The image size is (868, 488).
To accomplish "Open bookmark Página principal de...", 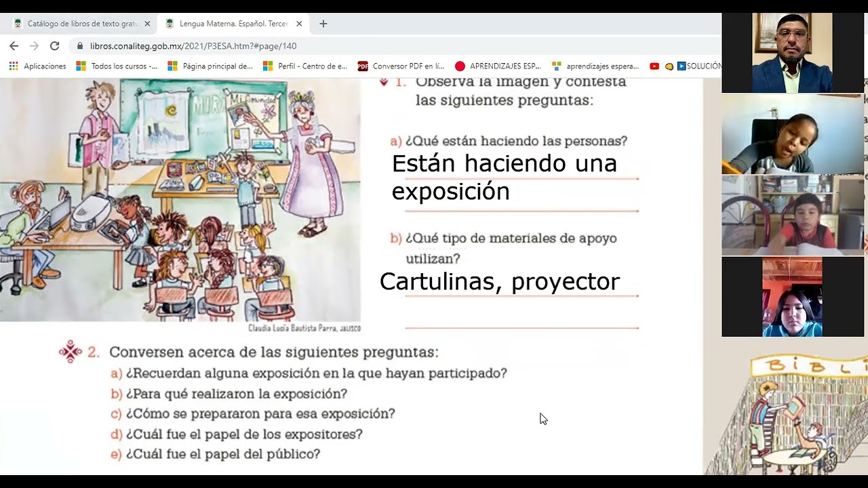I will [x=210, y=66].
